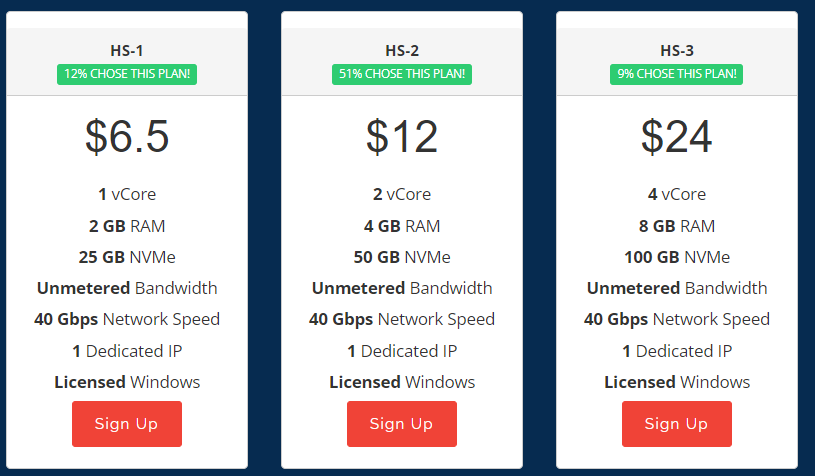
Task: Click the $24 price label
Action: (677, 137)
